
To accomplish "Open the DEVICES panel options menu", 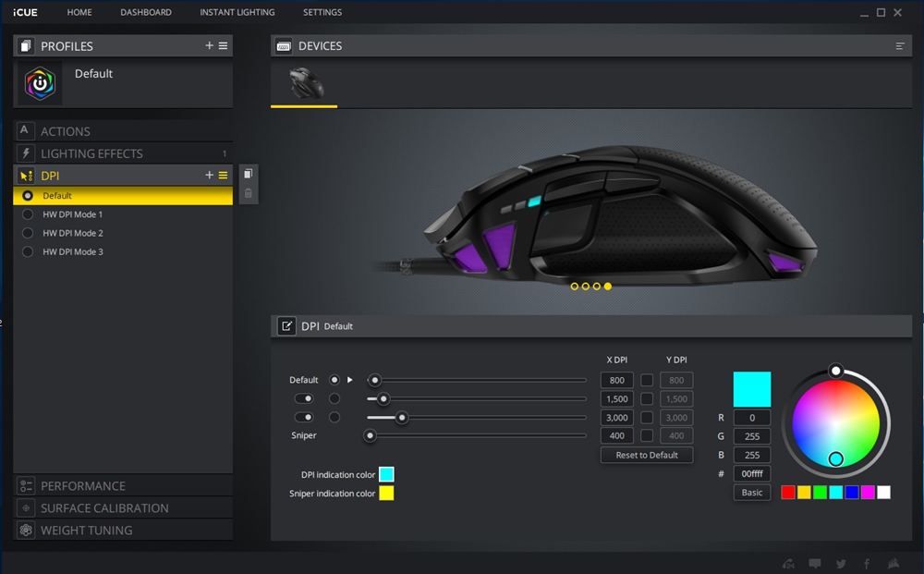I will (900, 46).
